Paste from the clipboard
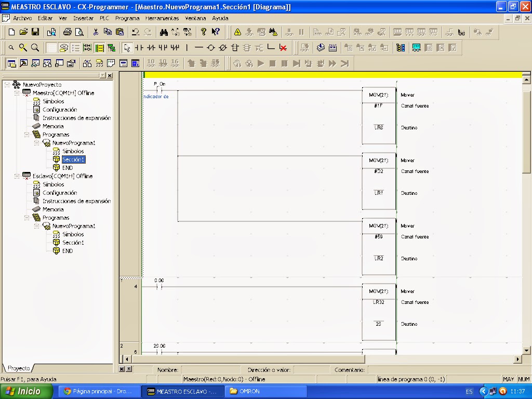This screenshot has width=532, height=399. (x=119, y=32)
